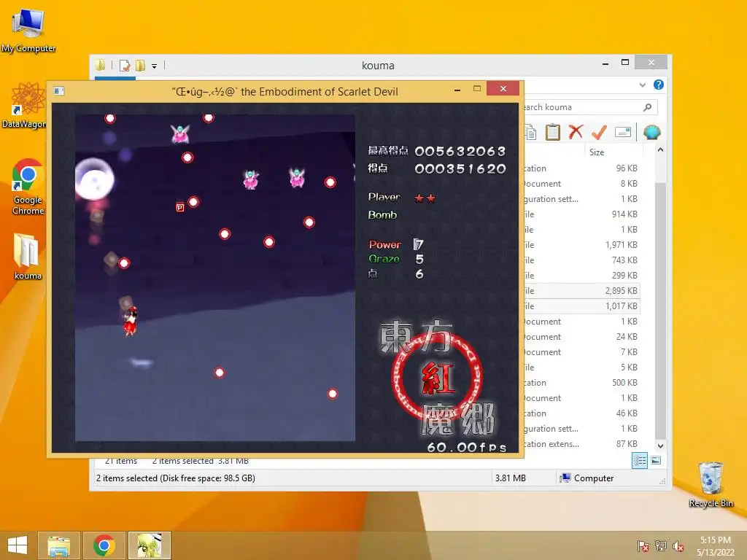Click the selected 2,895 KB file row
Image resolution: width=747 pixels, height=560 pixels.
(x=581, y=290)
